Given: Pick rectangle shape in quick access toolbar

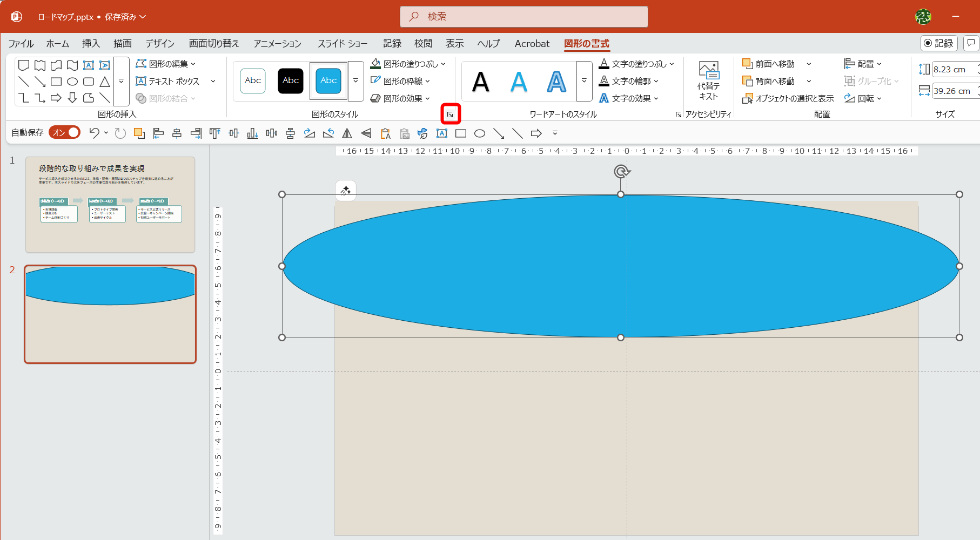Looking at the screenshot, I should (461, 133).
